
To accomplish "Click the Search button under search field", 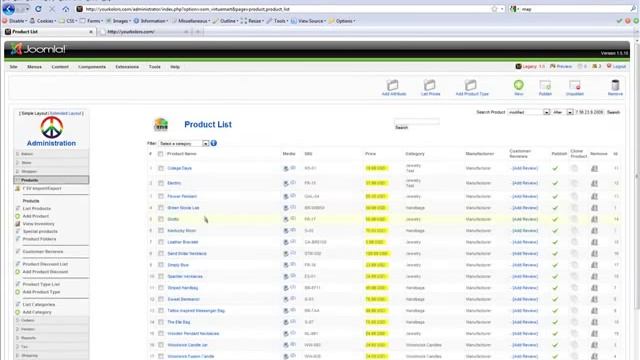I will 401,128.
